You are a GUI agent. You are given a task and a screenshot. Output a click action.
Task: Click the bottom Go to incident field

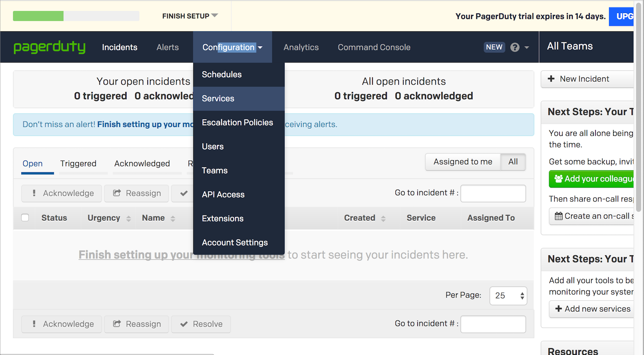493,324
